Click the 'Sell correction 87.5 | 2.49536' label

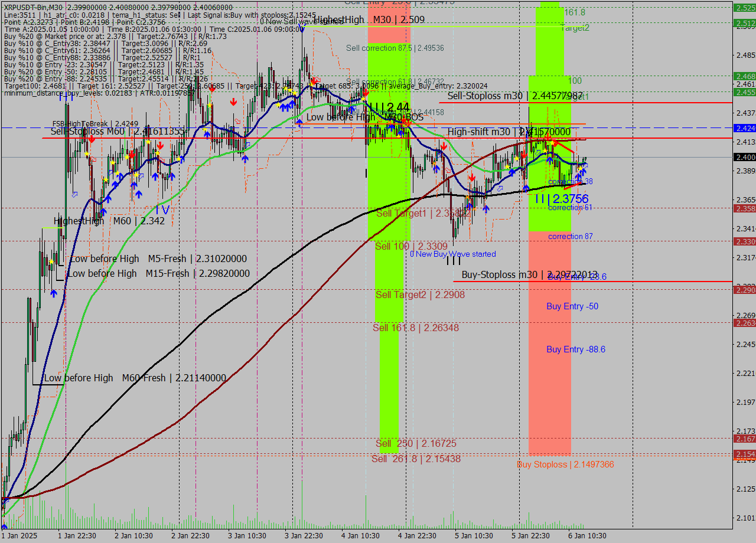click(x=395, y=48)
